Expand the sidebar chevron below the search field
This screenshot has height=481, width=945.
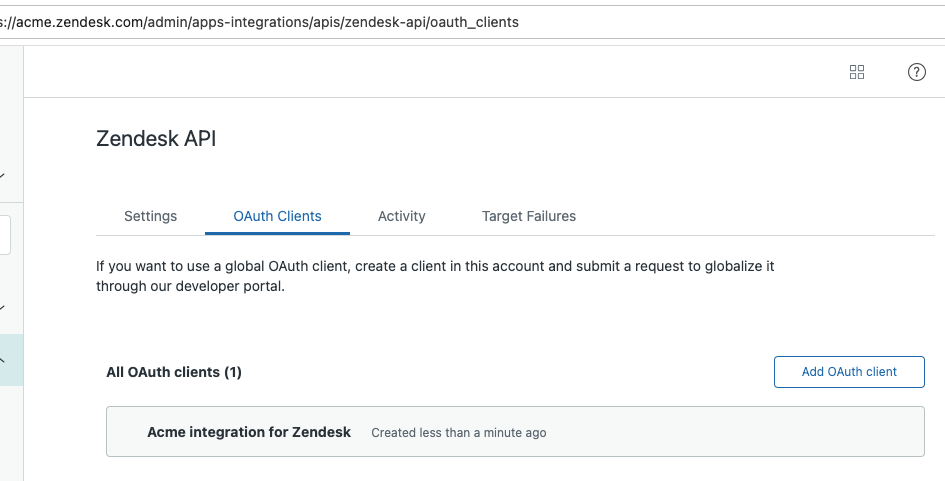(3, 307)
